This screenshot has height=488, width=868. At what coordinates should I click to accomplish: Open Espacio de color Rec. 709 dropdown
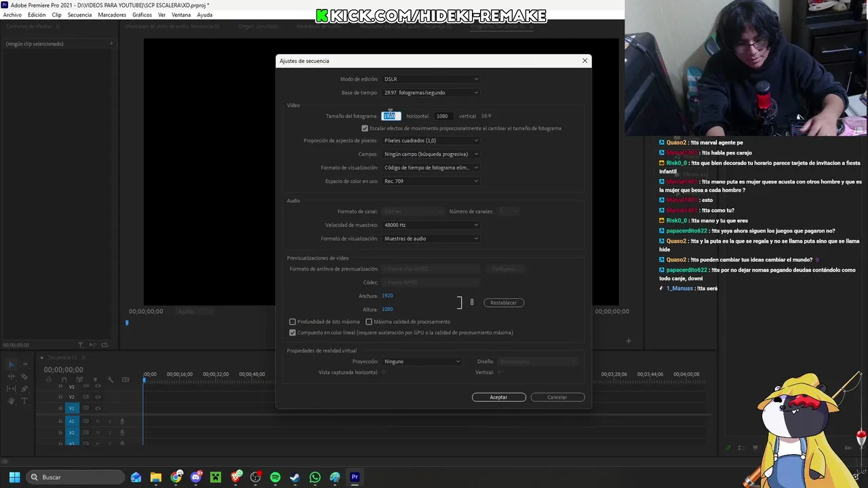pyautogui.click(x=431, y=181)
